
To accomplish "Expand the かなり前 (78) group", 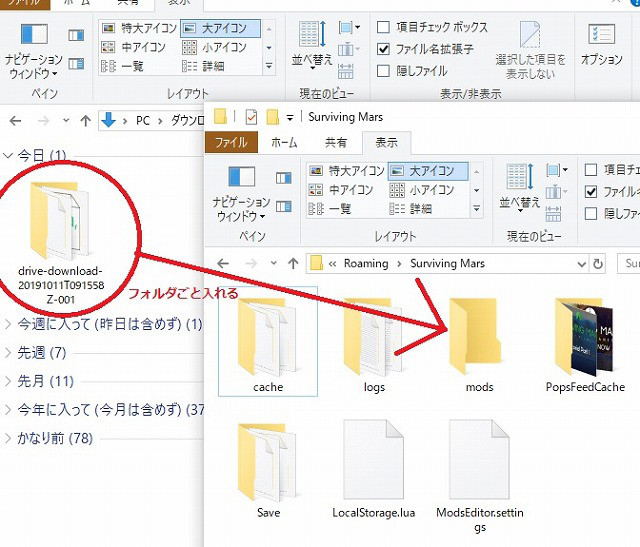I will (8, 438).
